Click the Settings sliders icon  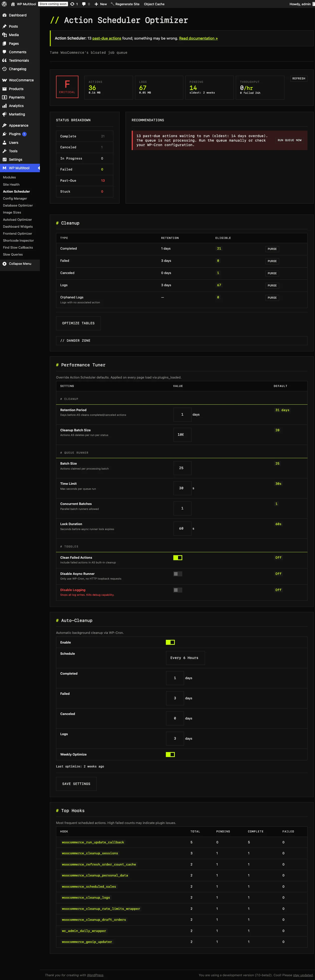[4, 160]
